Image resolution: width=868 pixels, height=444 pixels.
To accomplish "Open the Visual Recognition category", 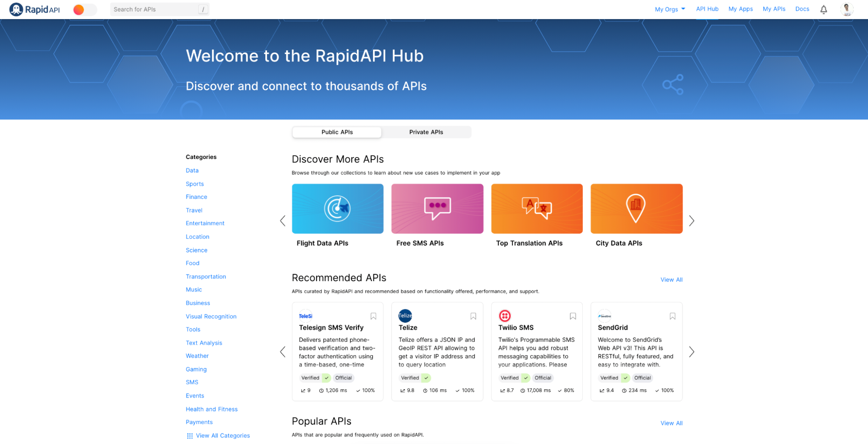I will pos(211,317).
